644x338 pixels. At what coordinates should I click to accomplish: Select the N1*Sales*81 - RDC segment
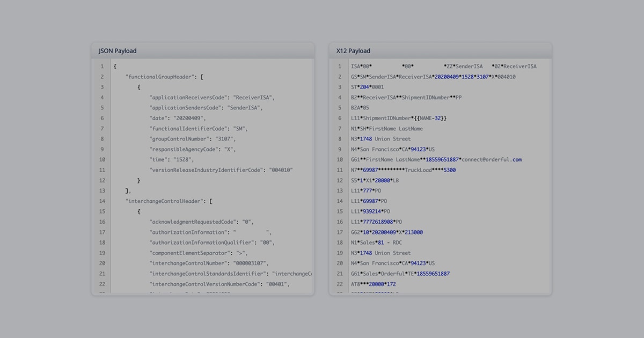coord(376,242)
